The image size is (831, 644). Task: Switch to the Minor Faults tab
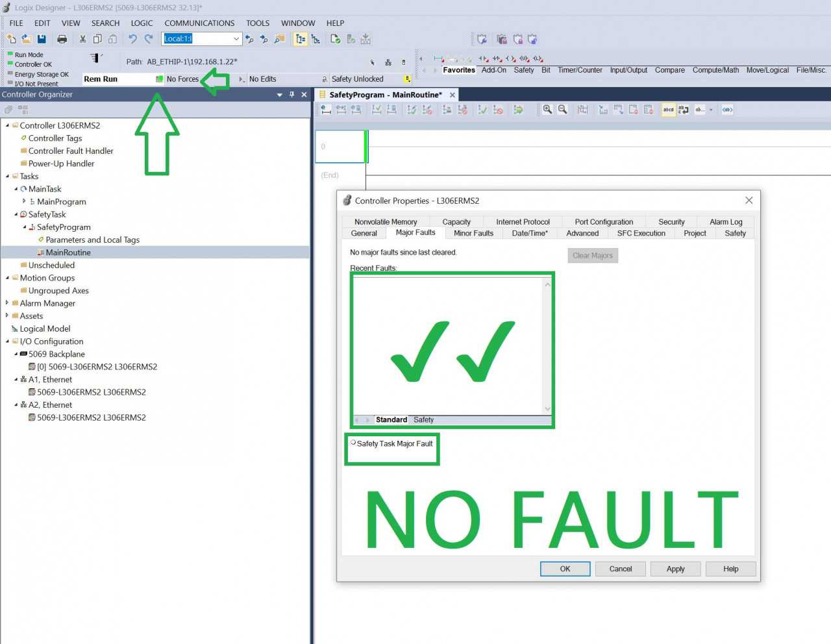pyautogui.click(x=473, y=233)
